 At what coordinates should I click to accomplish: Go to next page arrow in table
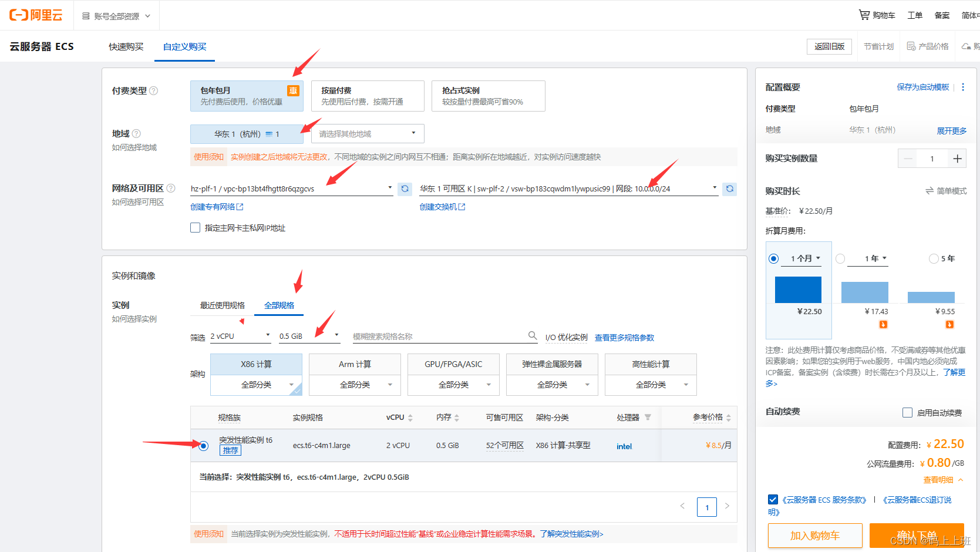pos(727,506)
